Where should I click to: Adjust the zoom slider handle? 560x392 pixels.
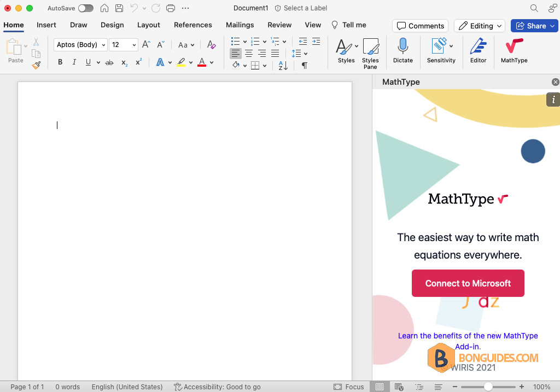pyautogui.click(x=488, y=387)
